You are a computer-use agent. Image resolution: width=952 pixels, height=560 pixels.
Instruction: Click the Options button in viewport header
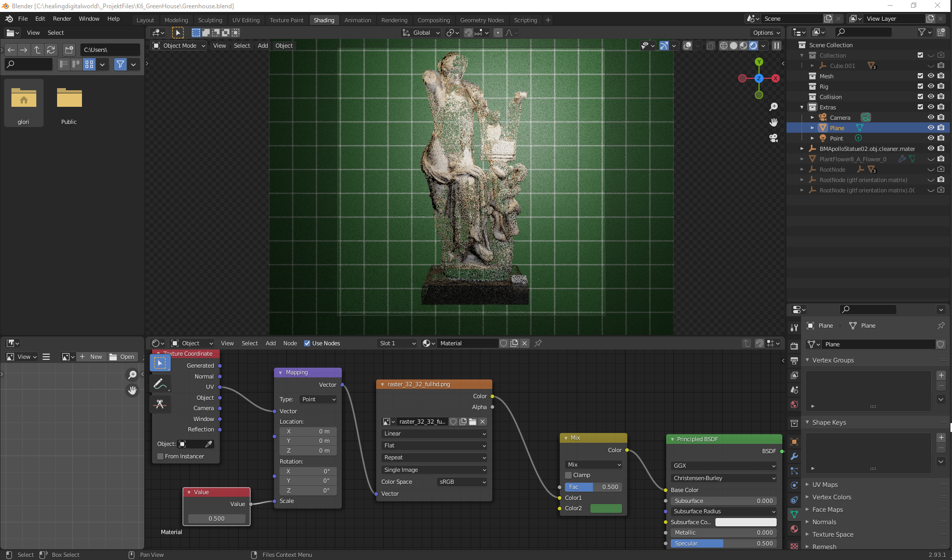pos(766,33)
